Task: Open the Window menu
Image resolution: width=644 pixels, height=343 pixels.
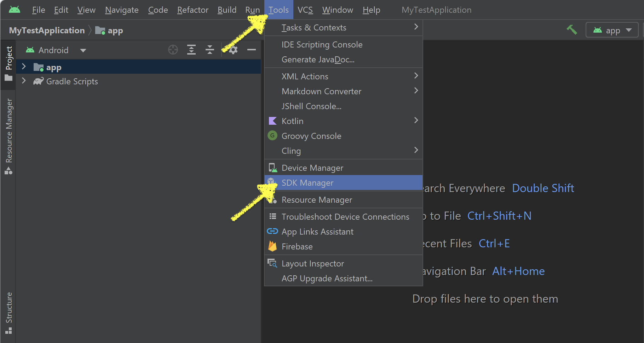Action: [338, 10]
